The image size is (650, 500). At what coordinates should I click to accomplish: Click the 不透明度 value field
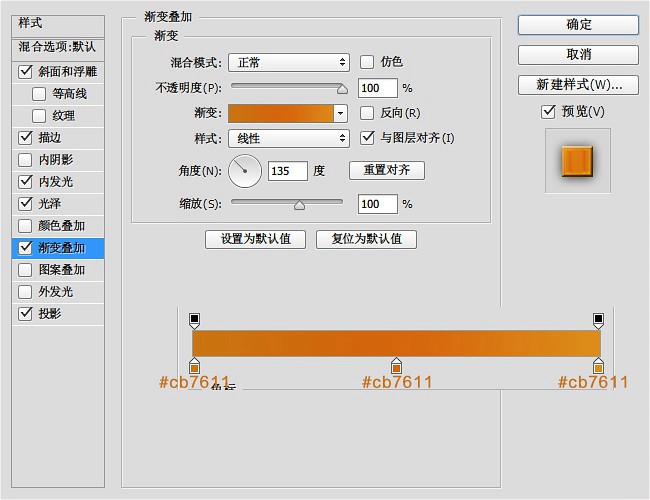pyautogui.click(x=378, y=88)
